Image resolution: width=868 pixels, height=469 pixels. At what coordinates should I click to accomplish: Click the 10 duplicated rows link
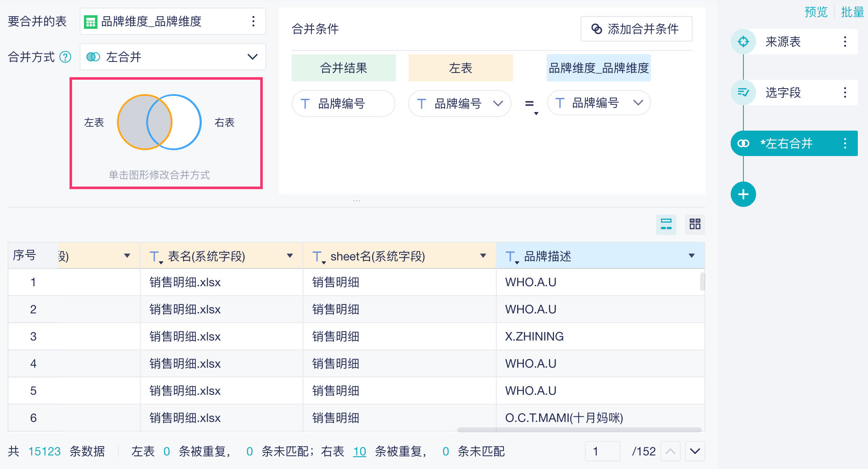click(x=359, y=451)
